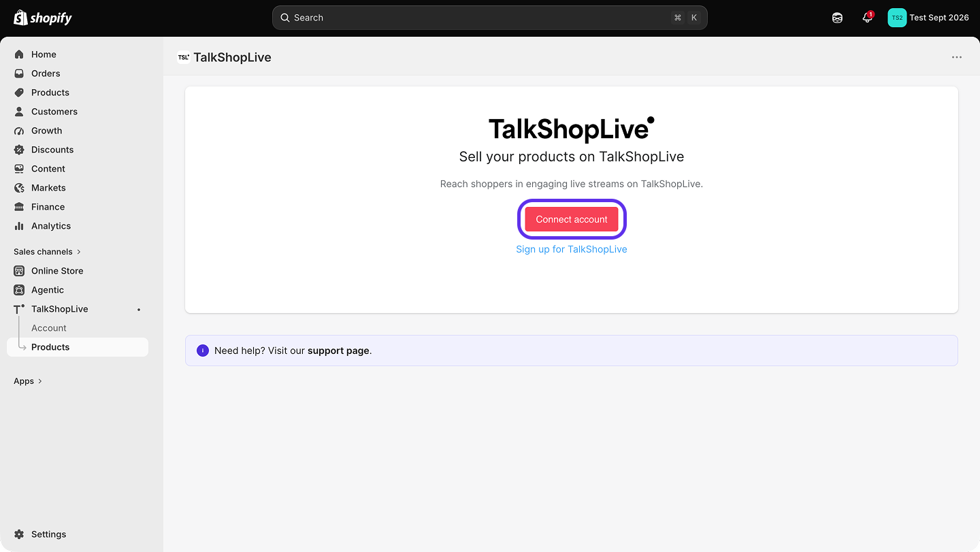Click the Finance bank icon
This screenshot has width=980, height=552.
[x=19, y=207]
